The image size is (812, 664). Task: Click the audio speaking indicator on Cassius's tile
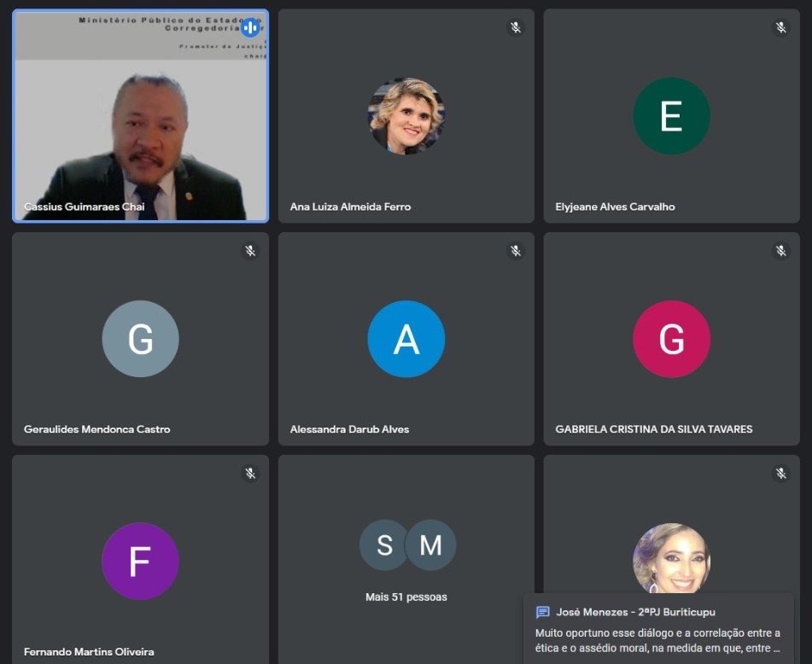[250, 27]
